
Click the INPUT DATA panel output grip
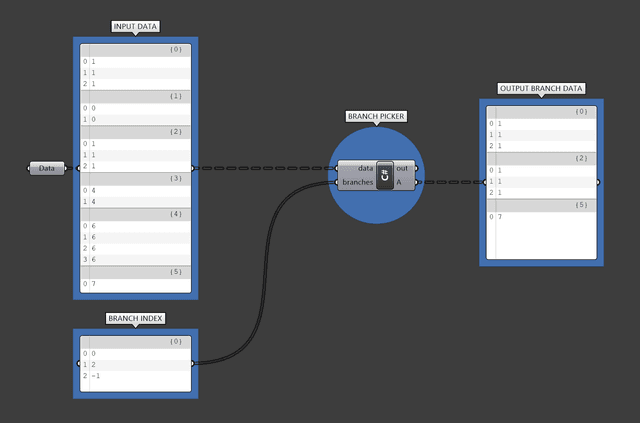coord(192,168)
